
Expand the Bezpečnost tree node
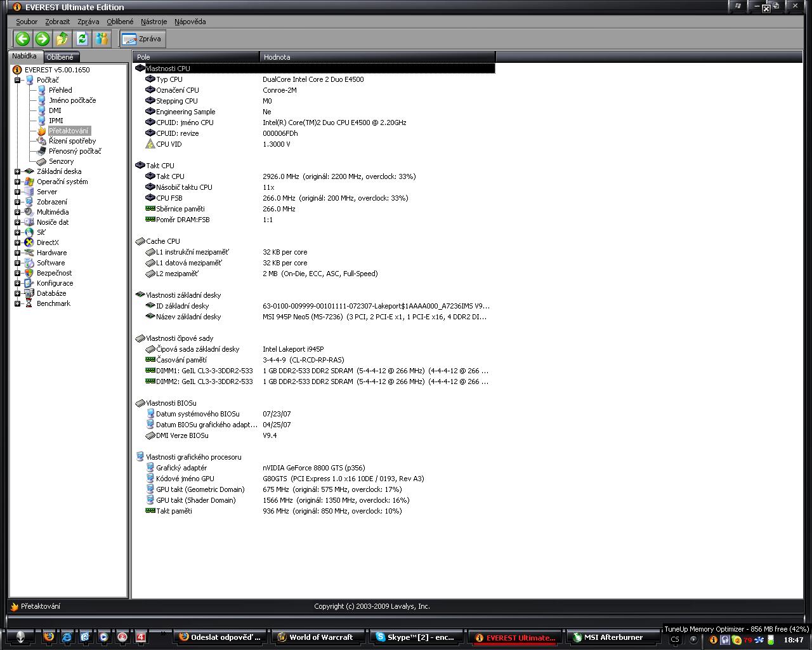[x=17, y=273]
